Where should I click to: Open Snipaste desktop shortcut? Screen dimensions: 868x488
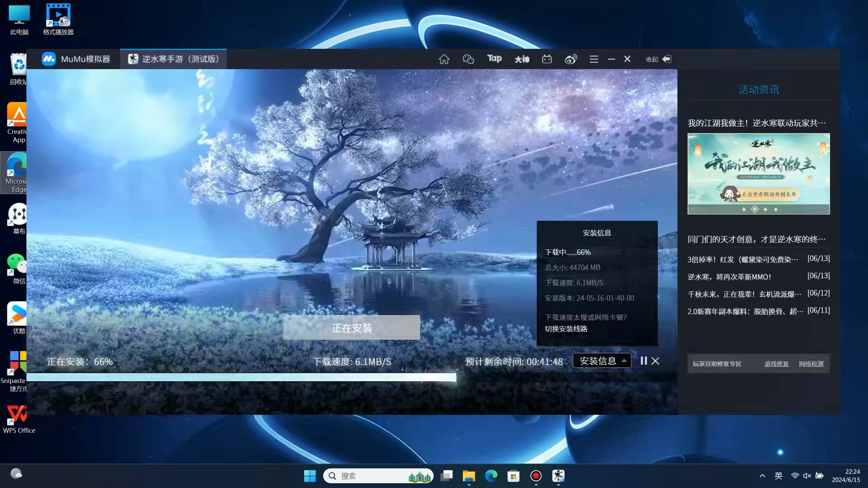pos(14,372)
